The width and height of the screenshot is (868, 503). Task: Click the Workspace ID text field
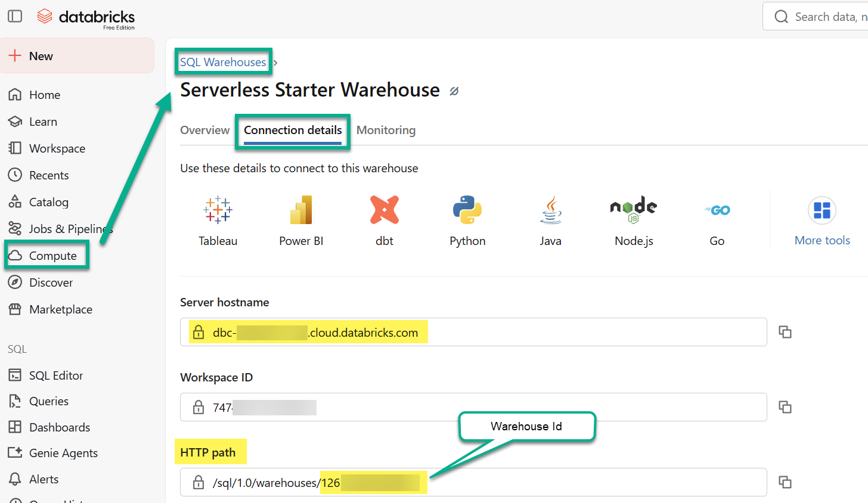point(473,407)
